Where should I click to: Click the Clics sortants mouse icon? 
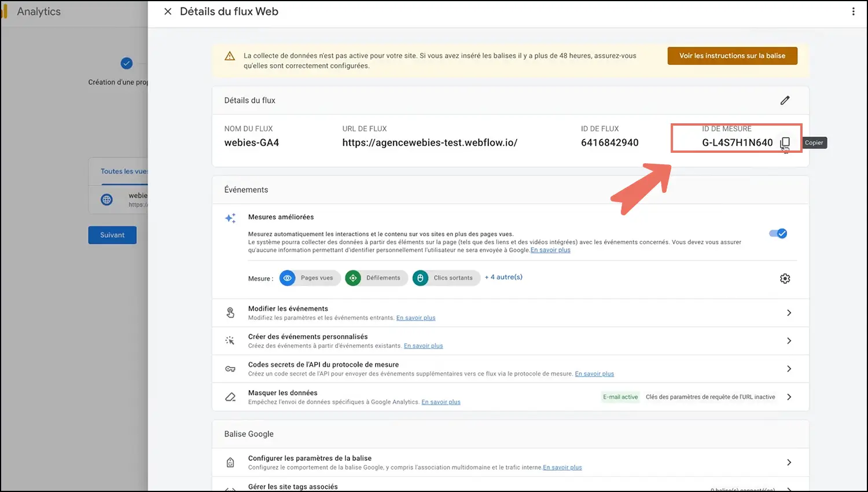coord(420,278)
